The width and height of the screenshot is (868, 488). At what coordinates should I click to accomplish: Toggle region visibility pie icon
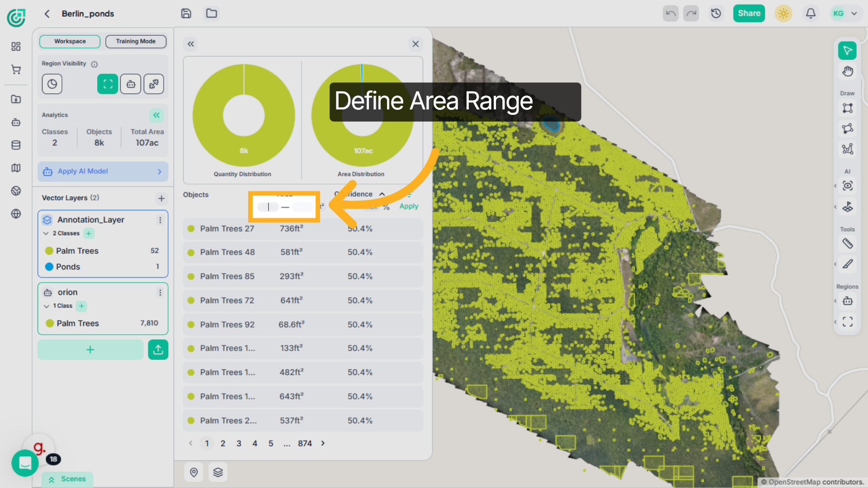[52, 84]
